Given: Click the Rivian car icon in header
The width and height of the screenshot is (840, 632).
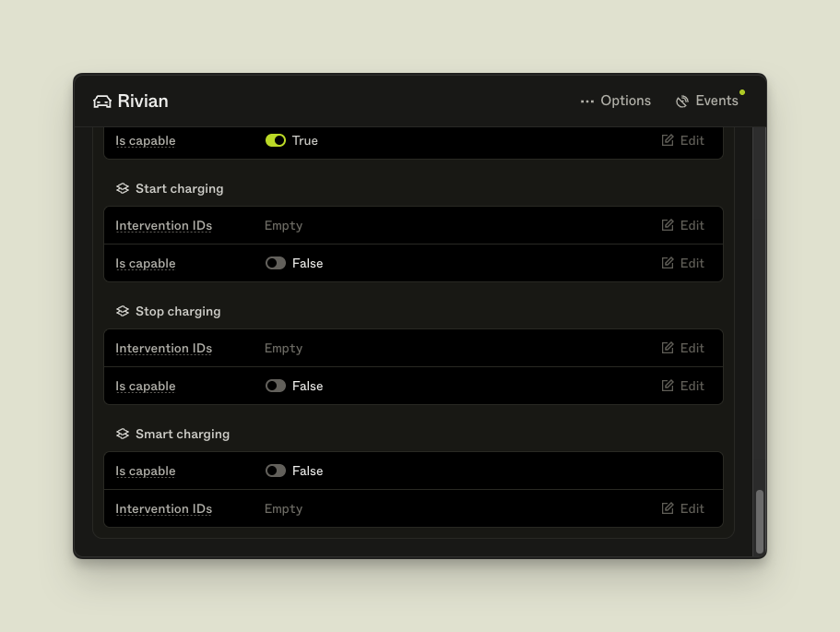Looking at the screenshot, I should (102, 101).
